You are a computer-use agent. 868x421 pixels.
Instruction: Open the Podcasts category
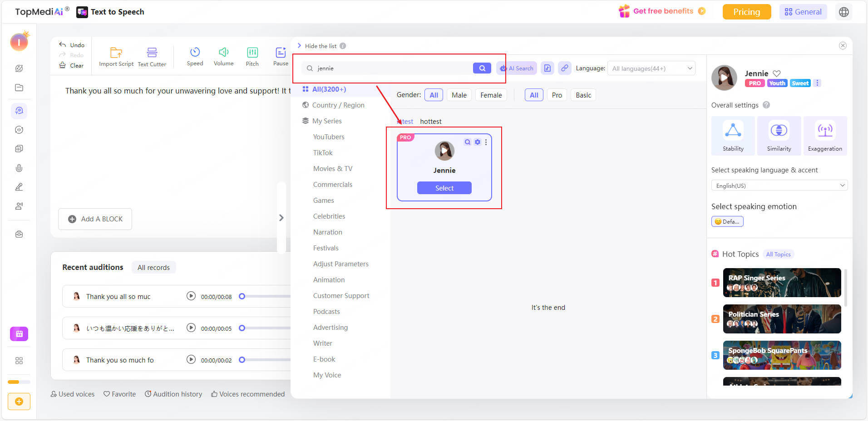pos(326,311)
